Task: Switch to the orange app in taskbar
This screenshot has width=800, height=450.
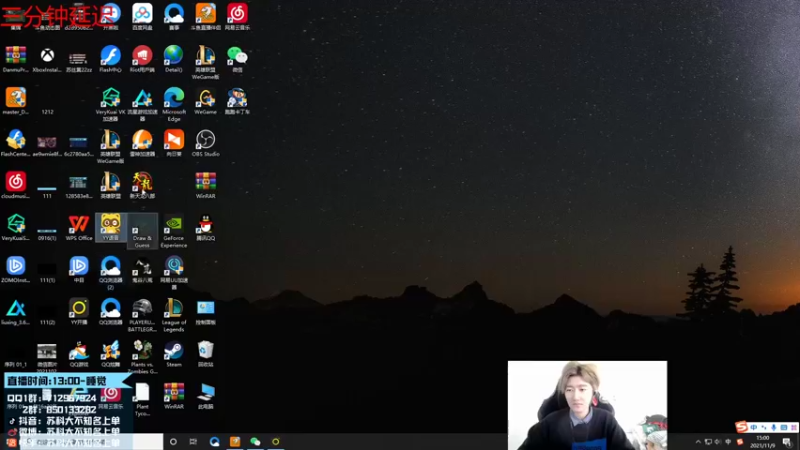Action: pos(235,441)
